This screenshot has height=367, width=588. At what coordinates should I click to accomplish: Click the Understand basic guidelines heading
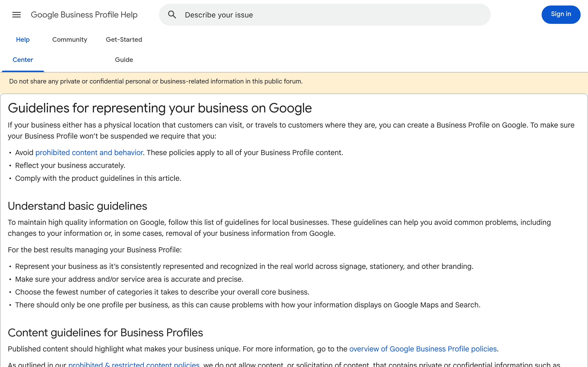point(77,206)
